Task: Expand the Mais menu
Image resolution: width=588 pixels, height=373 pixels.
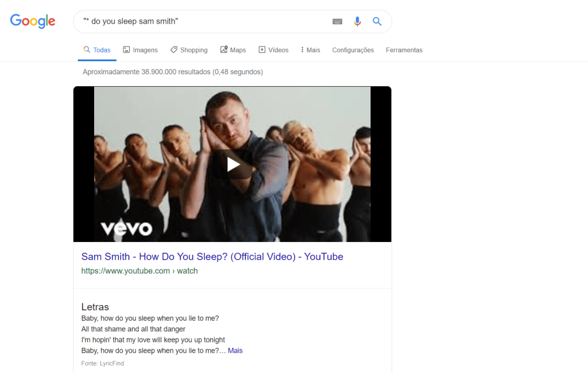Action: 310,50
